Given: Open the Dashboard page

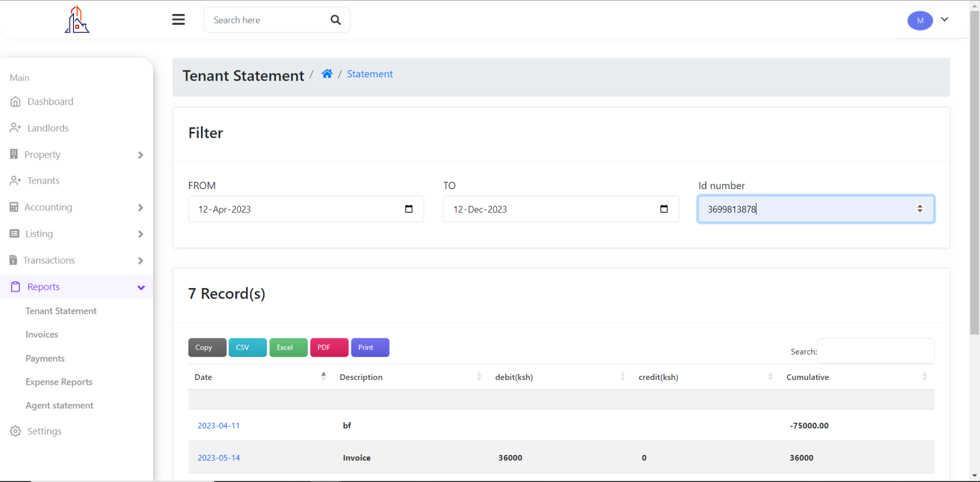Looking at the screenshot, I should 50,102.
